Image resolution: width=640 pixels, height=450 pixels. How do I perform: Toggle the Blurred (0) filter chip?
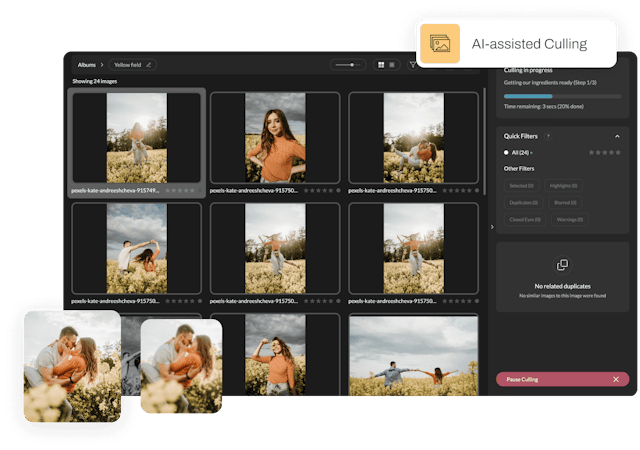(x=565, y=203)
